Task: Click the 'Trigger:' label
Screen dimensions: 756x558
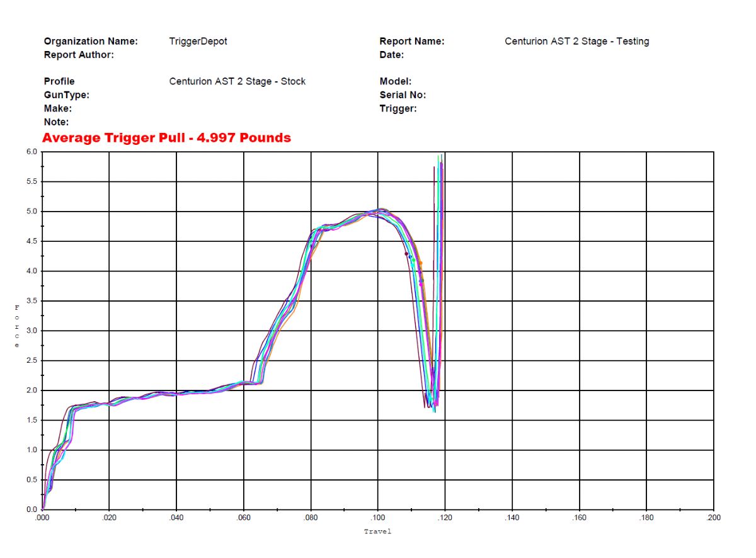Action: [x=398, y=108]
